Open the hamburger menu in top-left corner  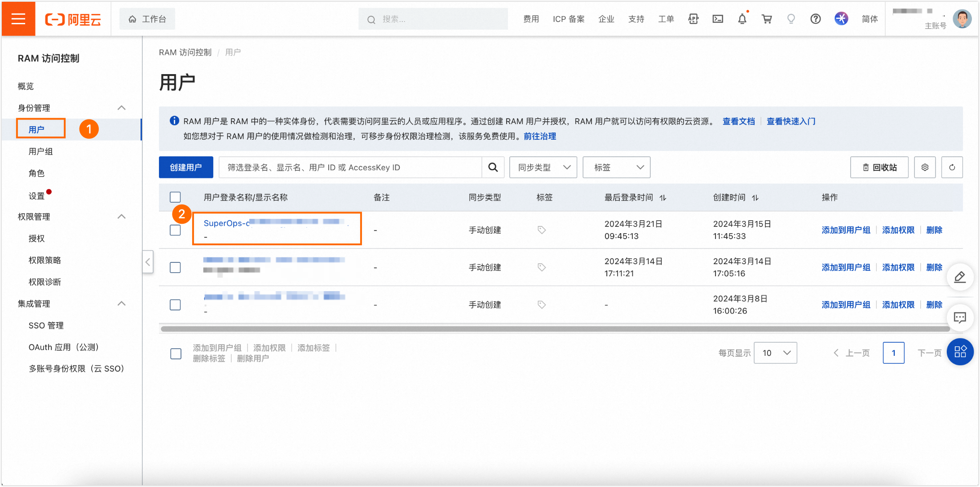click(x=18, y=19)
